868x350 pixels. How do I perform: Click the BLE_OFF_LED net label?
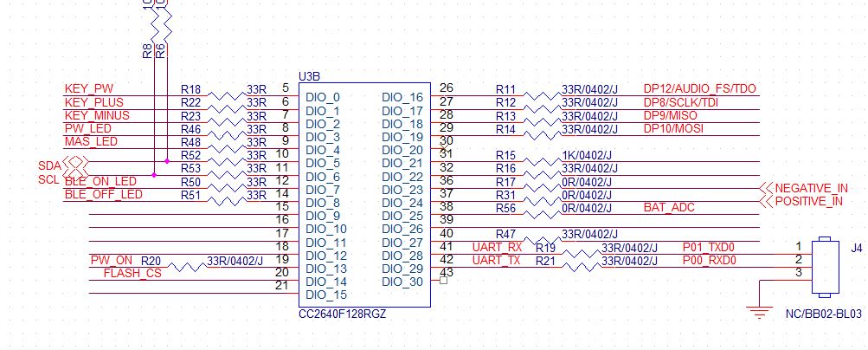pos(104,194)
